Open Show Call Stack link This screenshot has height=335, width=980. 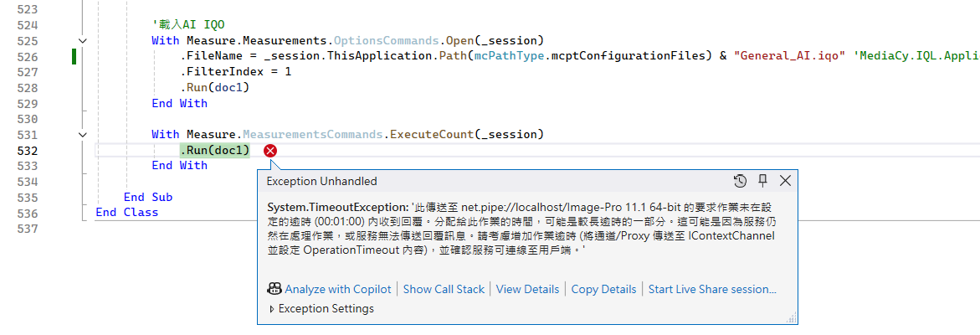444,289
